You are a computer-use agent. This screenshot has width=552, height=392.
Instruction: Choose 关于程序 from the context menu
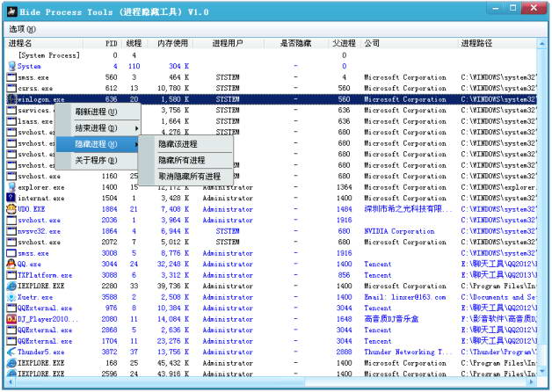pos(98,161)
